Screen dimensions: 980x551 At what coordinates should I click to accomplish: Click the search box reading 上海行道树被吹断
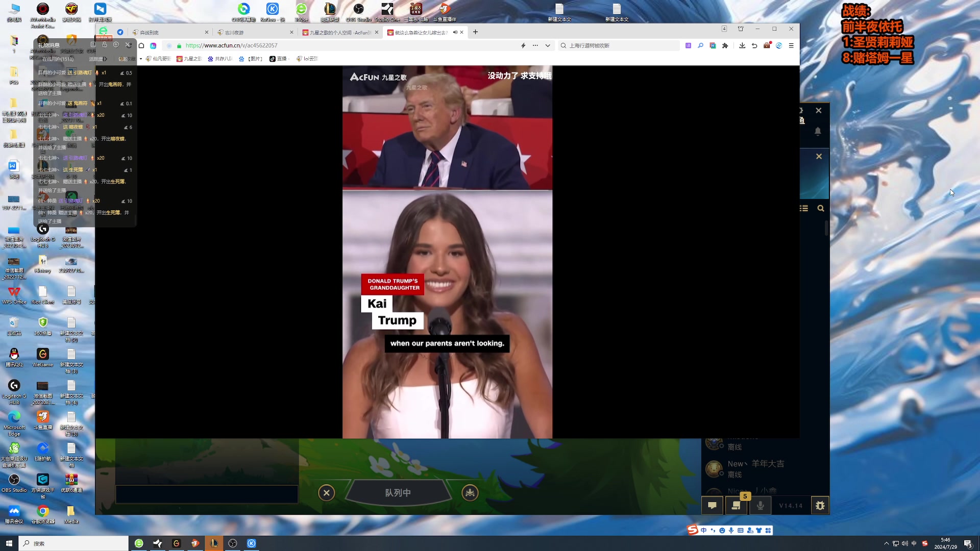620,45
